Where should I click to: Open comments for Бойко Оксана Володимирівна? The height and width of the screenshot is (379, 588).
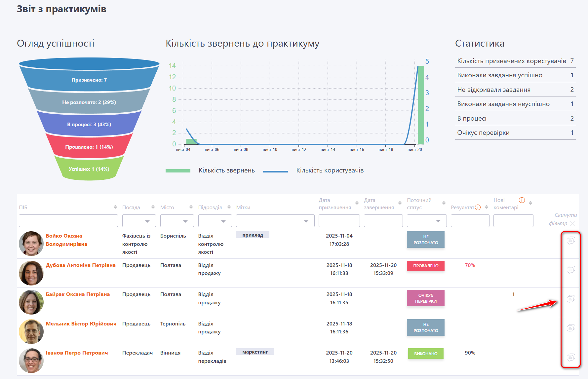(570, 241)
